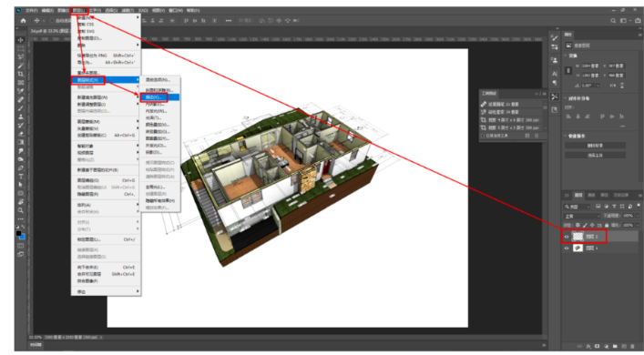Screen dimensions: 644x355
Task: Select the Horizontal Type tool
Action: [21, 177]
